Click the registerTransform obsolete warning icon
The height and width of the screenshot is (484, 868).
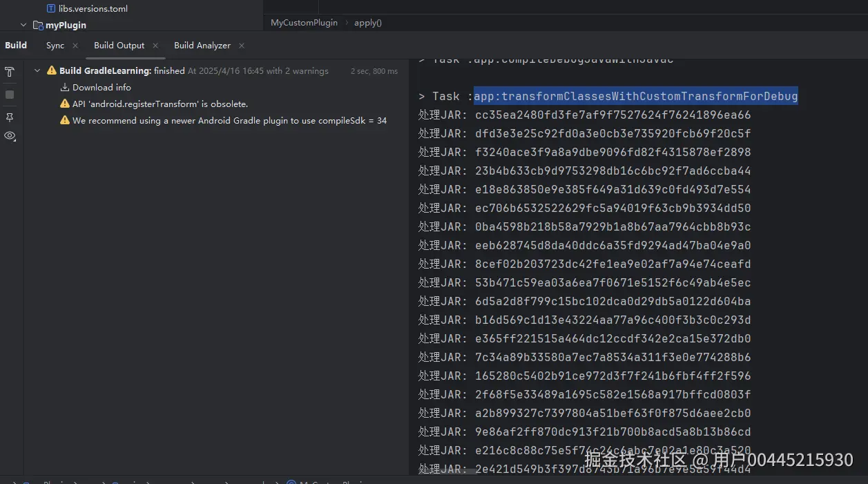65,104
